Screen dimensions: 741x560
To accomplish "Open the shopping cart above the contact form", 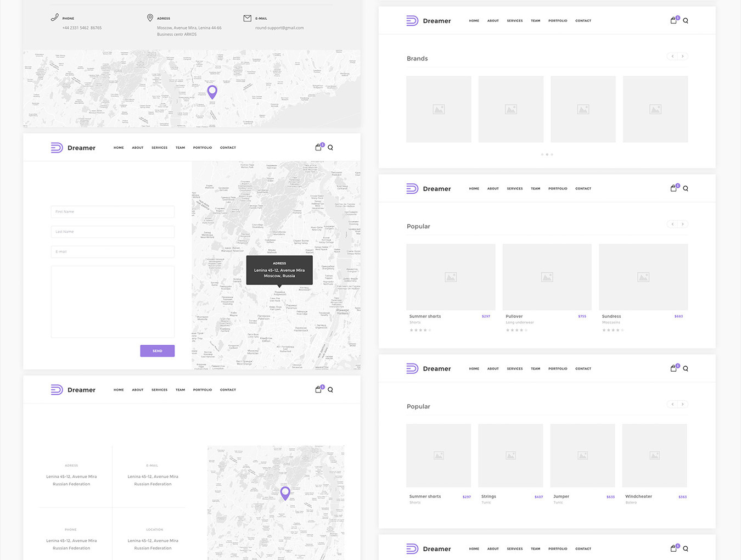I will point(318,147).
